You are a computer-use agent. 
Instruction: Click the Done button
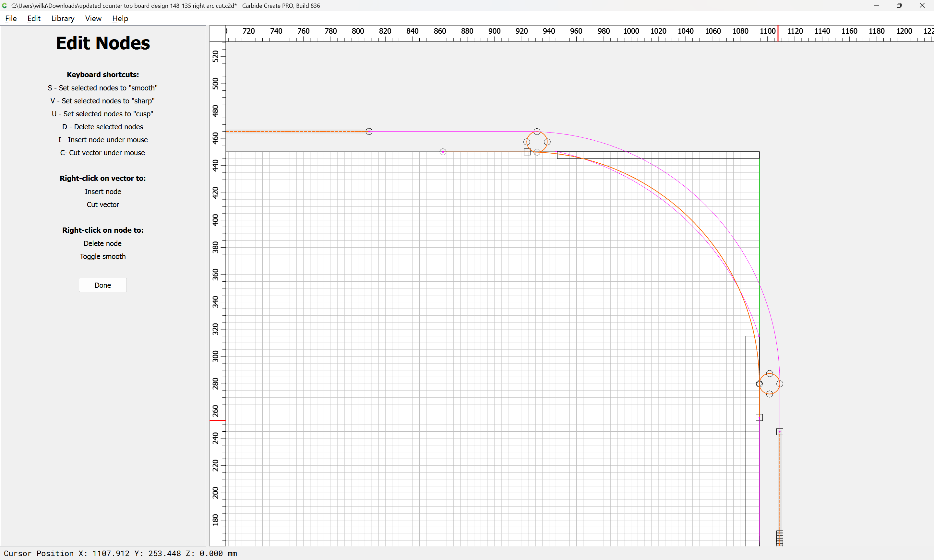pyautogui.click(x=103, y=285)
